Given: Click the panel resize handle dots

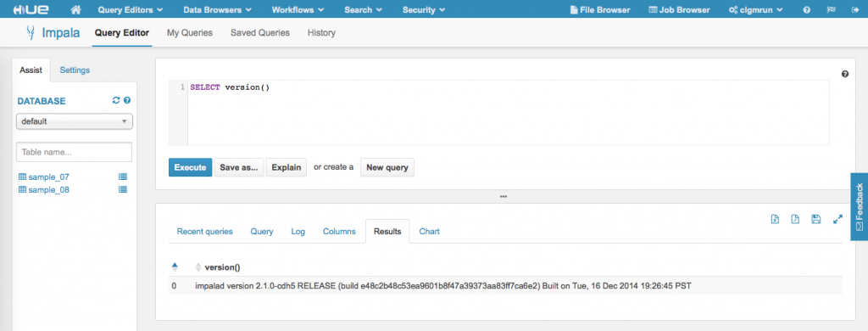Looking at the screenshot, I should pyautogui.click(x=504, y=196).
